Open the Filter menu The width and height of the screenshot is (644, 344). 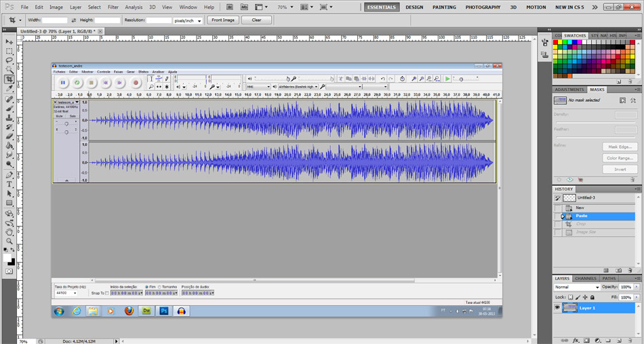[x=113, y=7]
